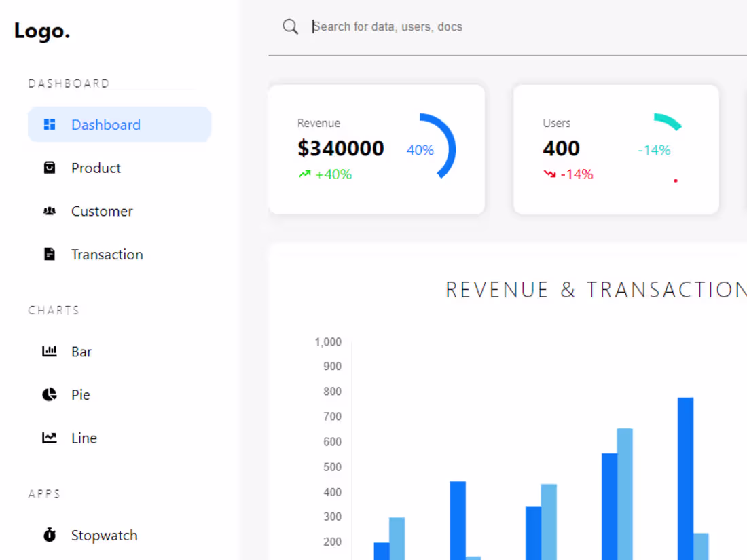This screenshot has width=747, height=560.
Task: Select the Line chart icon
Action: click(x=50, y=438)
